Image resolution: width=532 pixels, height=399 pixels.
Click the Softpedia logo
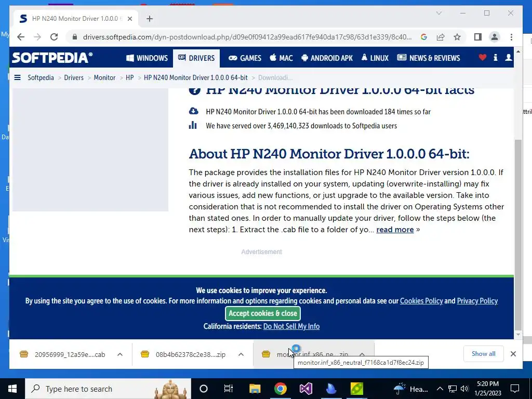(52, 58)
